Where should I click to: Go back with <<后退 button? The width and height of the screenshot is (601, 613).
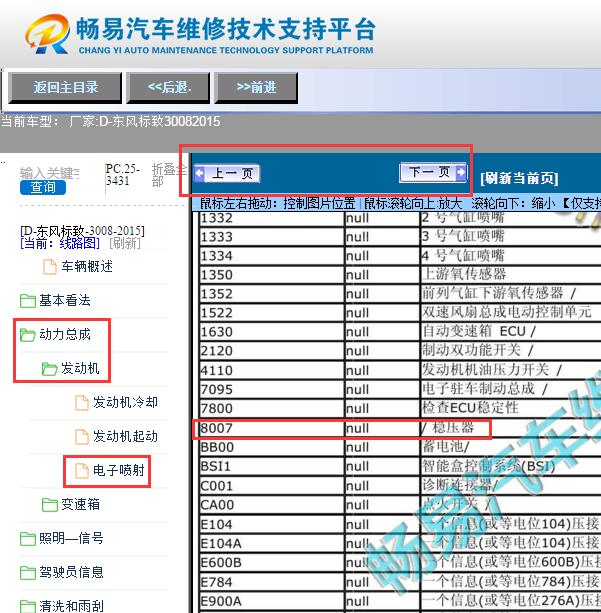click(168, 88)
